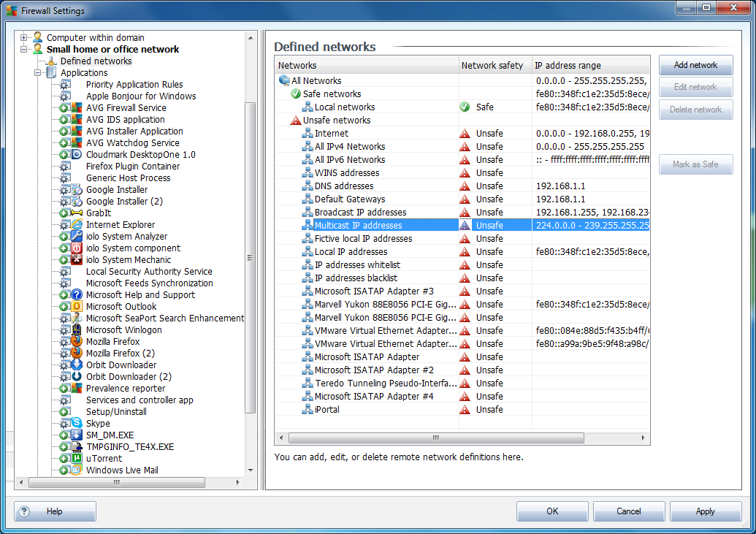The width and height of the screenshot is (756, 534).
Task: Click the Microsoft Help and Support icon
Action: tap(77, 294)
